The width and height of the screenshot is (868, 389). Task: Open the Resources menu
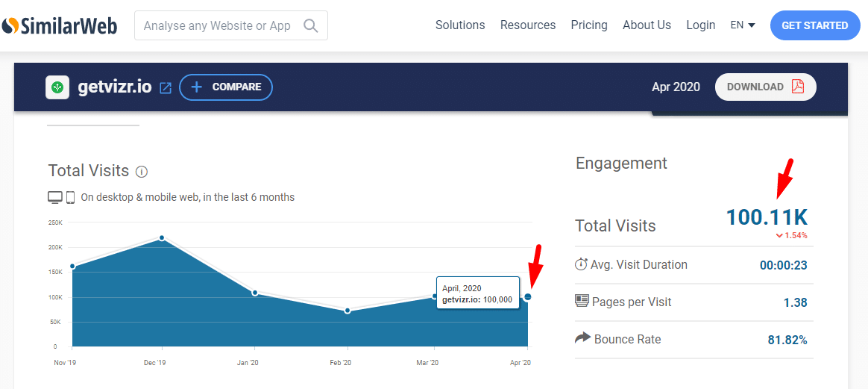[x=527, y=25]
